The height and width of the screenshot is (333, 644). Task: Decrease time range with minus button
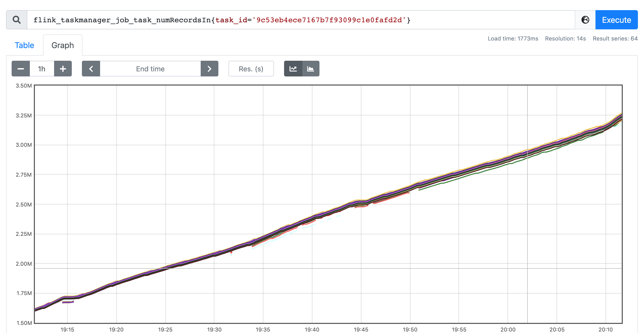pyautogui.click(x=21, y=69)
